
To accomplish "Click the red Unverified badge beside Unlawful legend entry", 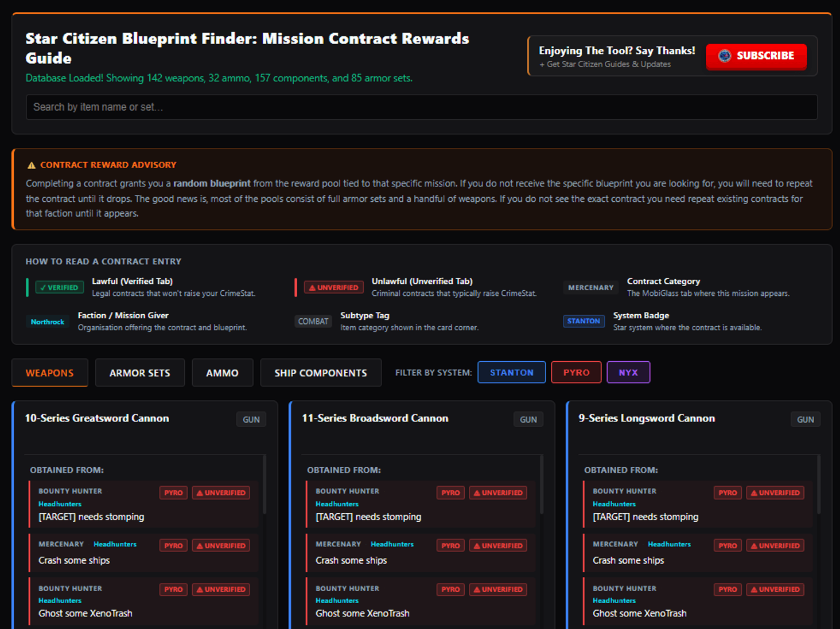I will point(333,287).
